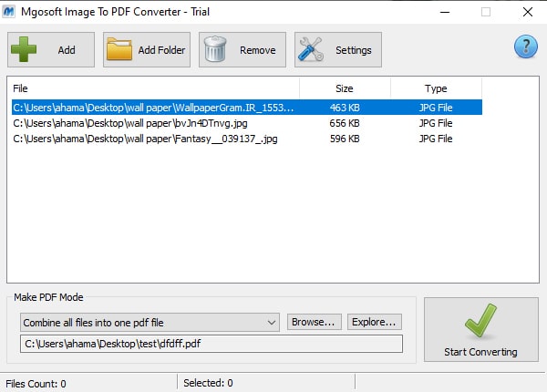Viewport: 547px width, 392px height.
Task: Select the bvJn4DTnvg.jpg file row
Action: 247,123
